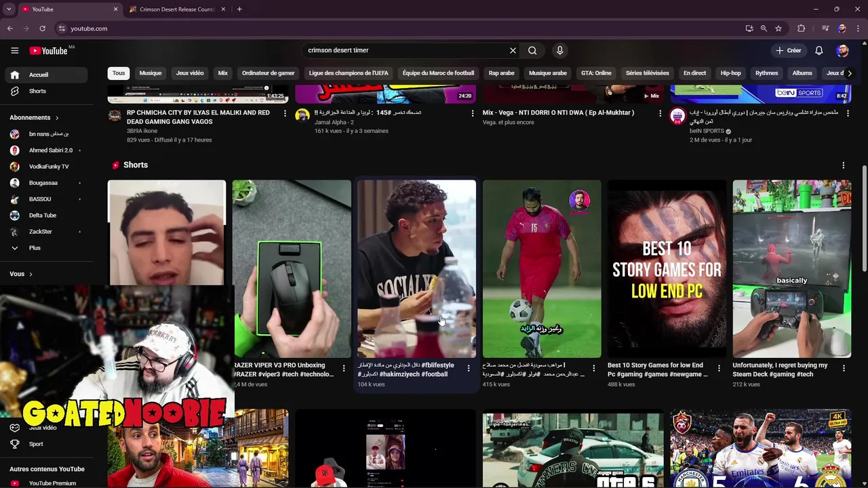Select the Musique filter chip

point(151,73)
